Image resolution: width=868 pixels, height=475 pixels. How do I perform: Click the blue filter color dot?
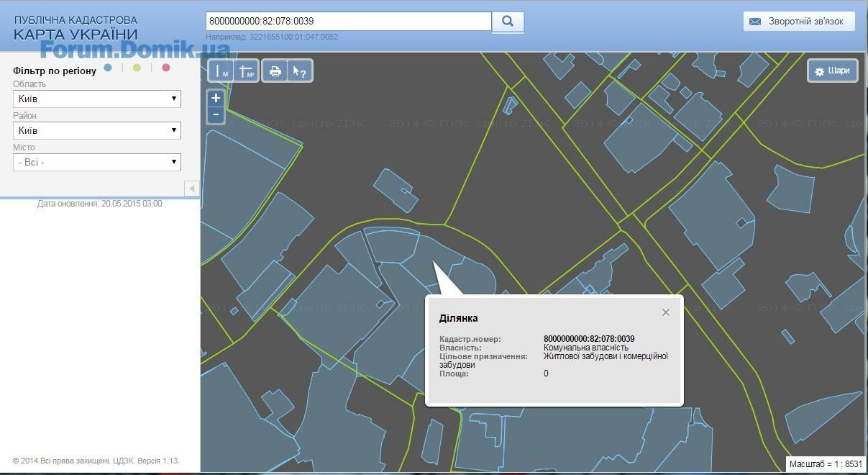pos(108,68)
